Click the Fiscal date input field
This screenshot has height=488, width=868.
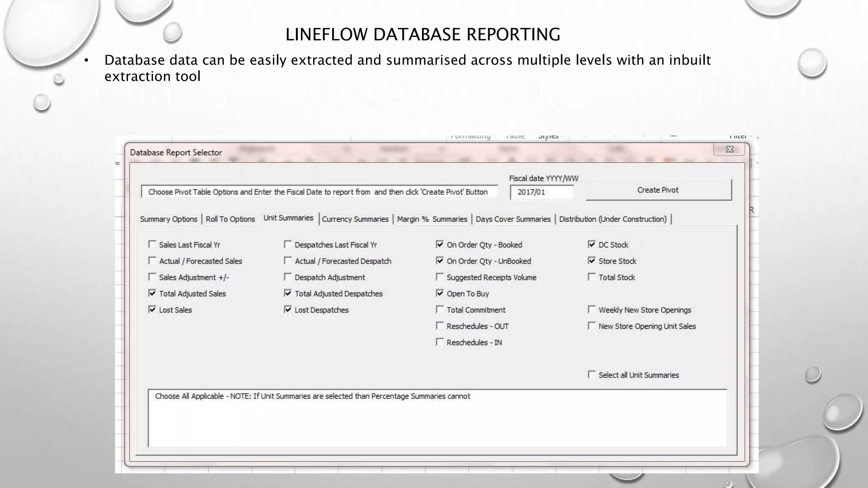point(541,192)
